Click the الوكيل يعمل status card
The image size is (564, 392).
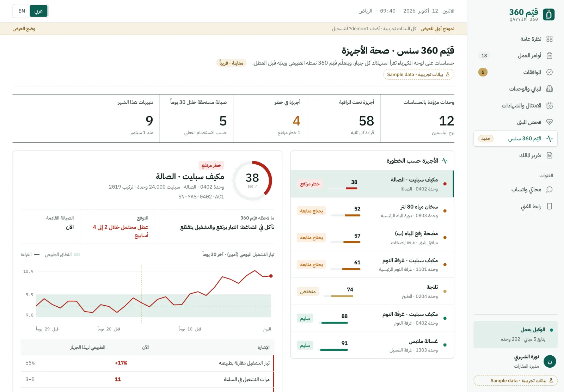515,335
